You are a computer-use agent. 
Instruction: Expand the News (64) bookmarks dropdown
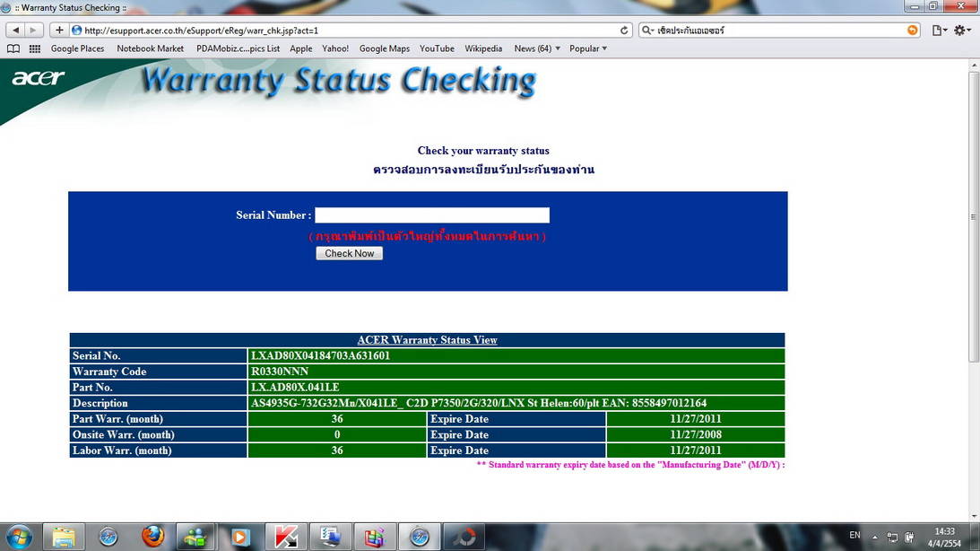537,48
